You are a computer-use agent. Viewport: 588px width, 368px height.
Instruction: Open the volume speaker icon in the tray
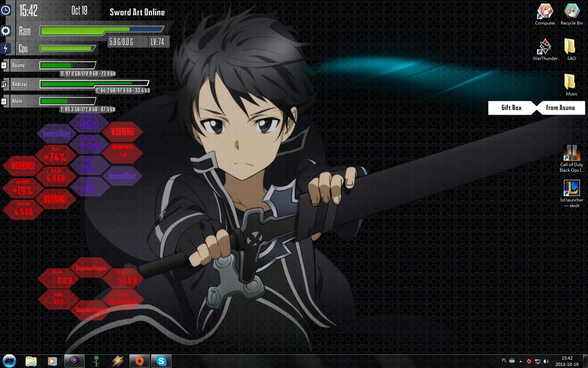coord(546,361)
